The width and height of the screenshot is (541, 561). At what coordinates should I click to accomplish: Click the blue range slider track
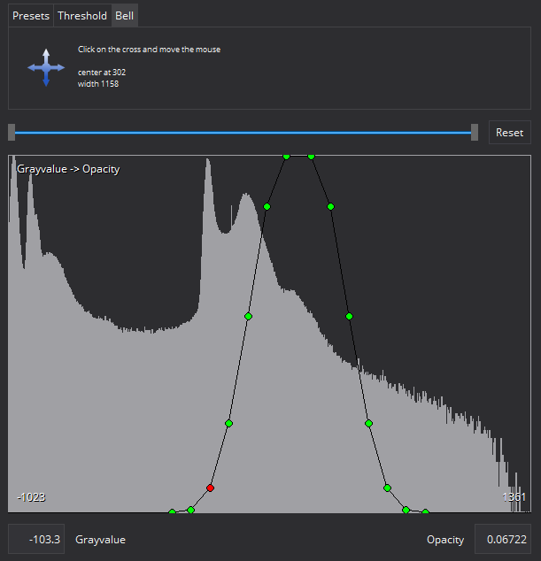click(x=243, y=133)
